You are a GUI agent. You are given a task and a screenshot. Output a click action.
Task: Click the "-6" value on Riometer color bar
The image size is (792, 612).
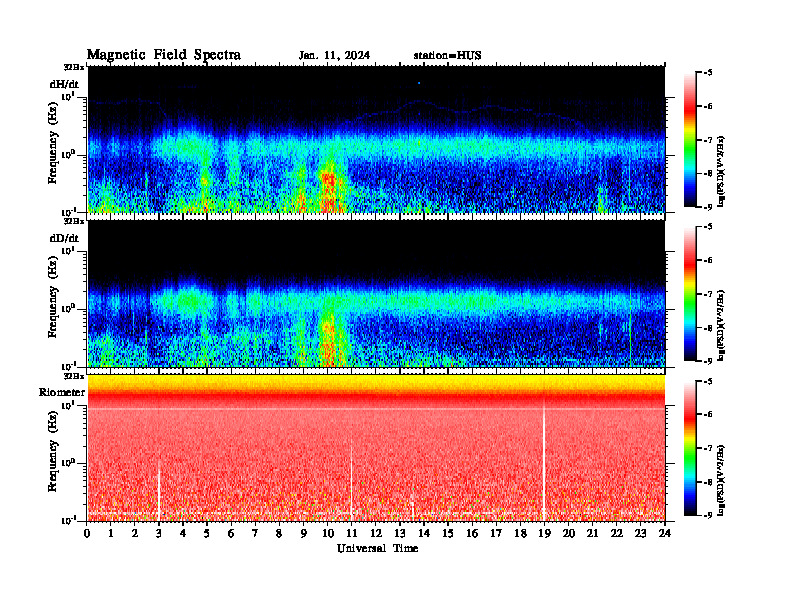pyautogui.click(x=708, y=415)
